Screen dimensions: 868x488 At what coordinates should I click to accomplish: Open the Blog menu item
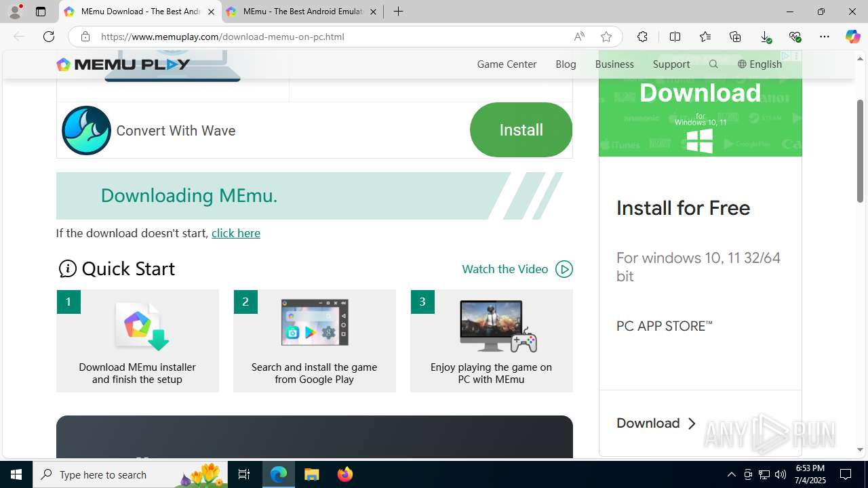point(566,64)
